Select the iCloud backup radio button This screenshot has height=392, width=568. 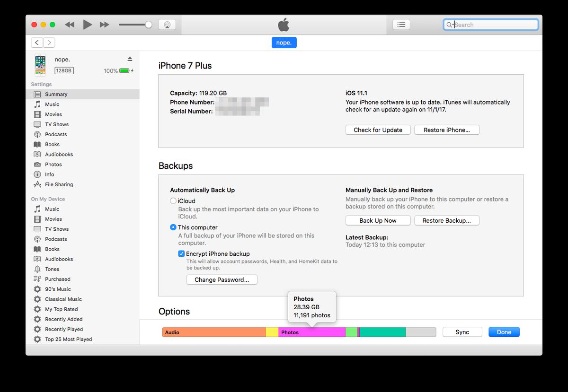pyautogui.click(x=173, y=201)
